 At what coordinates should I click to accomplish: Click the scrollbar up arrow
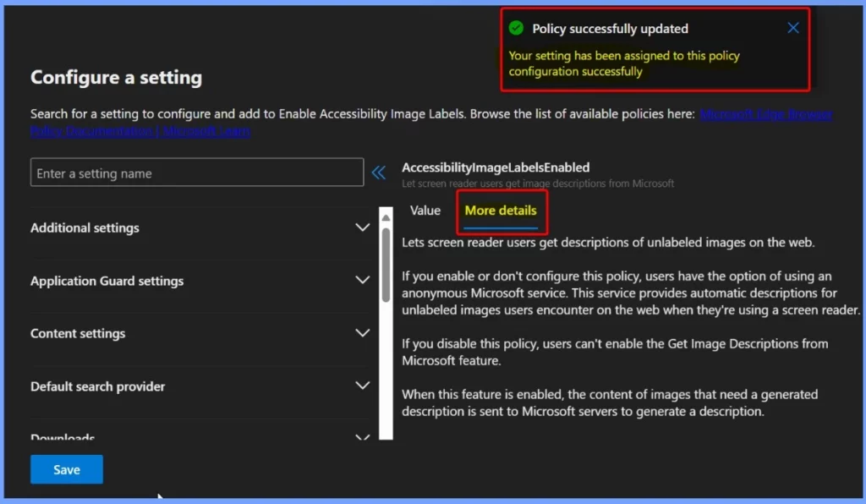tap(386, 217)
